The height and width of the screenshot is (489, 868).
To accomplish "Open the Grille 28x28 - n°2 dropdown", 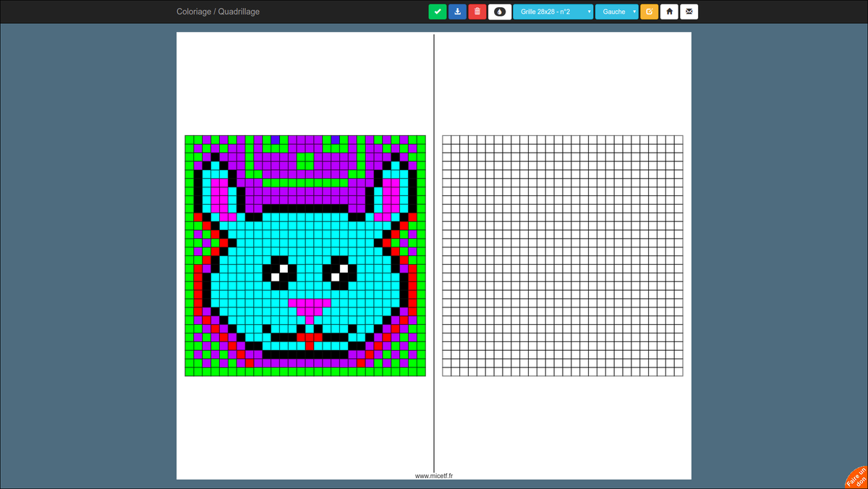I will click(x=553, y=12).
